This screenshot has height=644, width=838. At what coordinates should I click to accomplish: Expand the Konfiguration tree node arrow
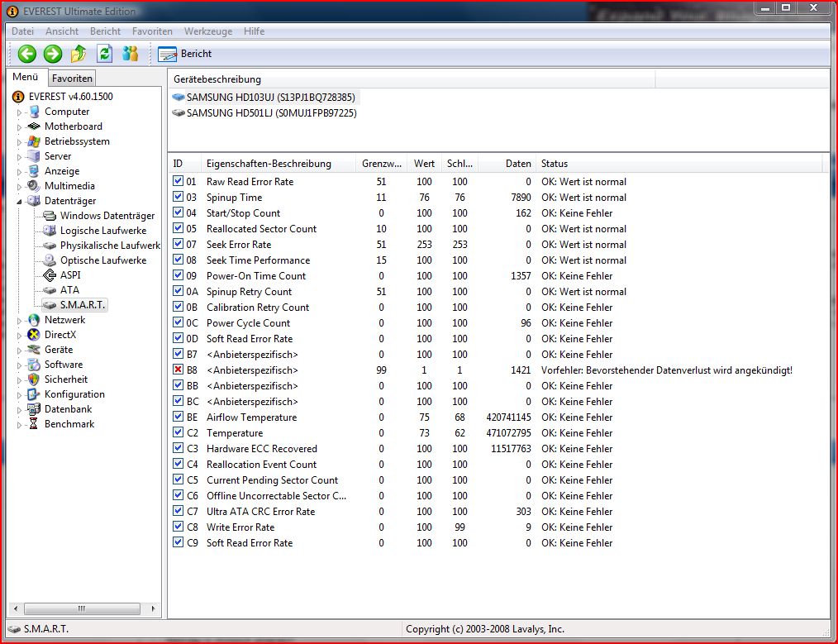click(x=19, y=395)
